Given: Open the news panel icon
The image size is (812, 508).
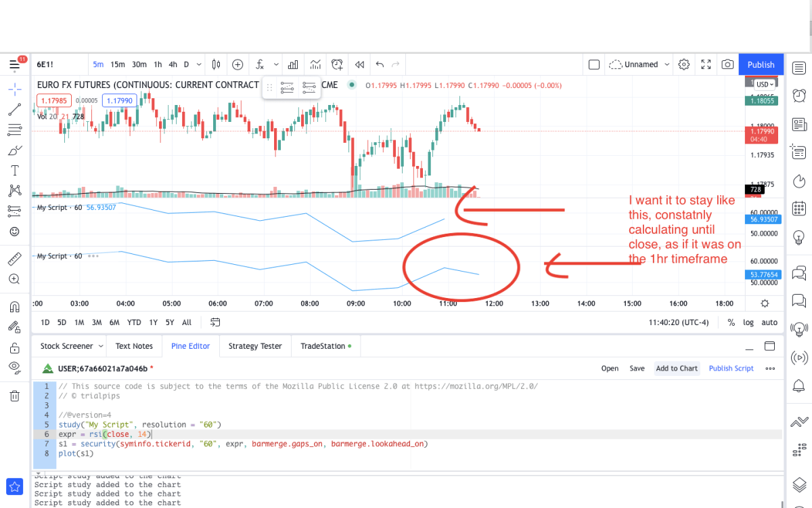Looking at the screenshot, I should (x=799, y=124).
